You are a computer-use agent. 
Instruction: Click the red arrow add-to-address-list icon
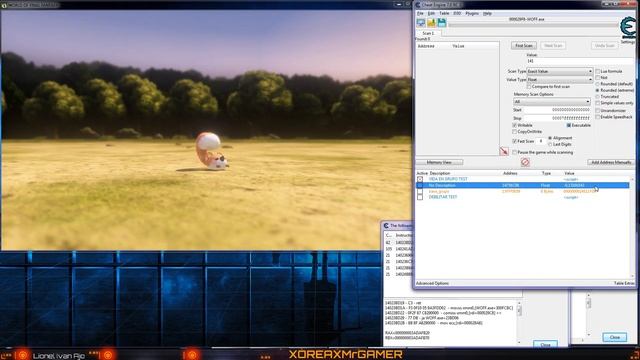coord(504,151)
